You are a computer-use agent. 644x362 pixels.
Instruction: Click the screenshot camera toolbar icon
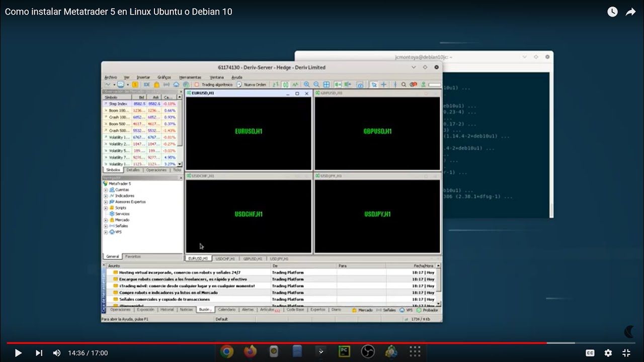[360, 84]
